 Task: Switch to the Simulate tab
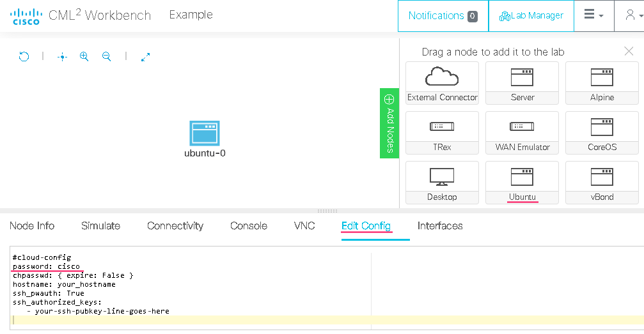(100, 226)
